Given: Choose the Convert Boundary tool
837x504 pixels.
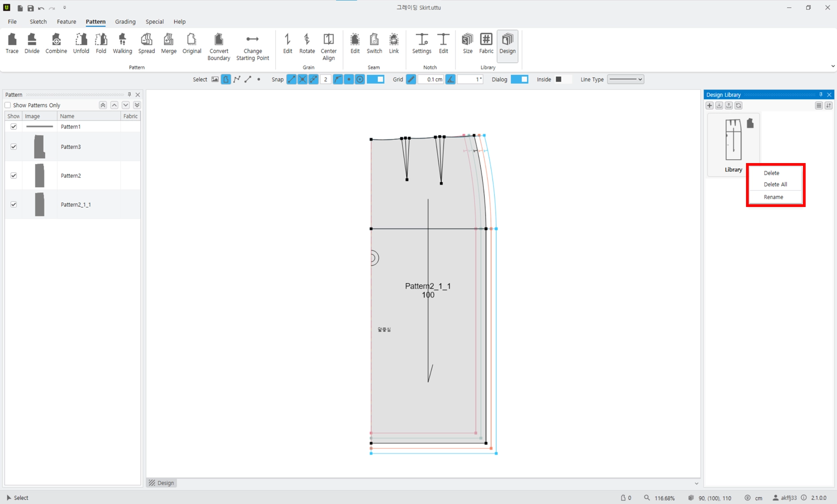Looking at the screenshot, I should [219, 47].
